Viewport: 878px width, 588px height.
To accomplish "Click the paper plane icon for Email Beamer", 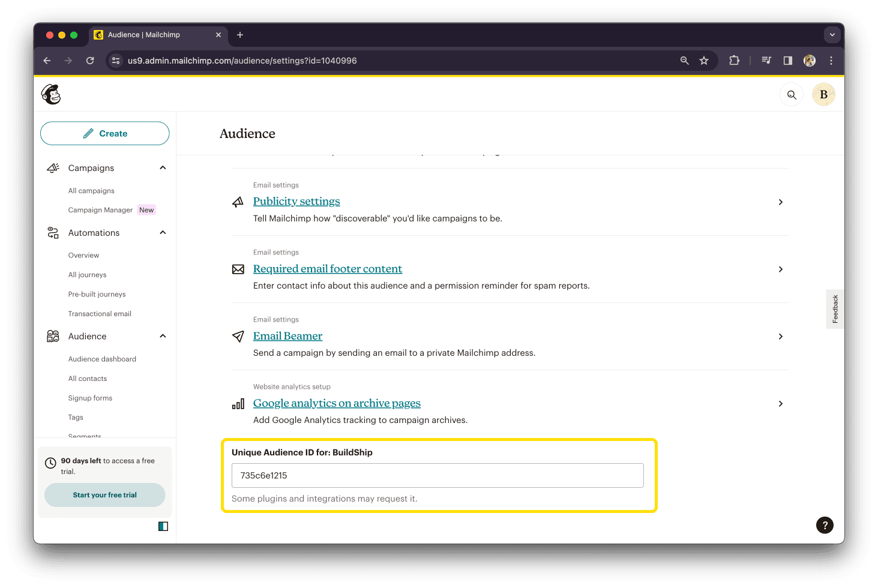I will coord(238,336).
